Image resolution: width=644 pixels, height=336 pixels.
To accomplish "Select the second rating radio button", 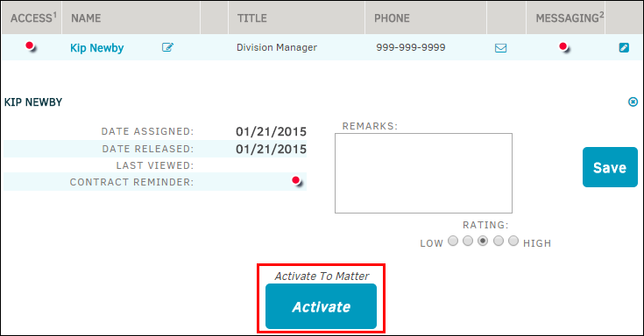I will click(468, 241).
